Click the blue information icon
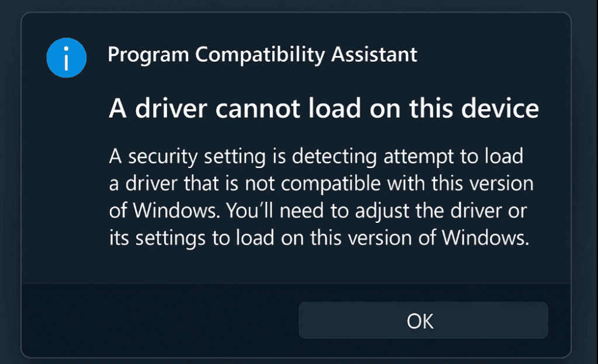598x364 pixels. point(67,58)
